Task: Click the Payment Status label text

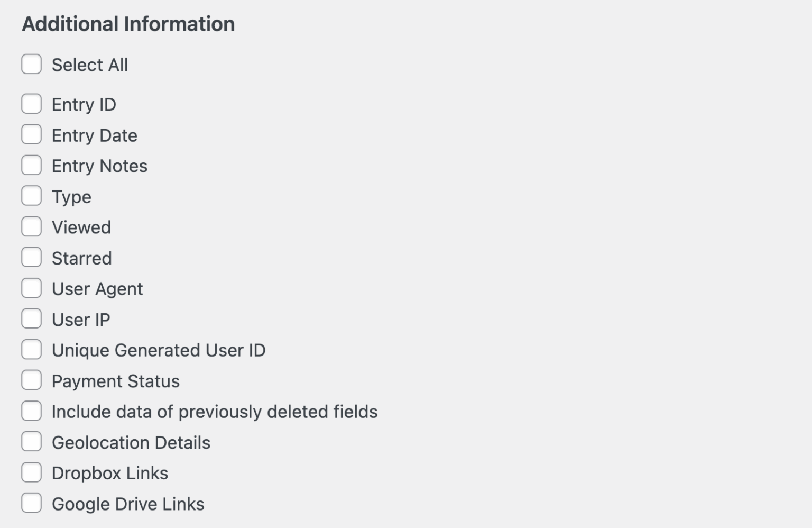Action: [x=115, y=381]
